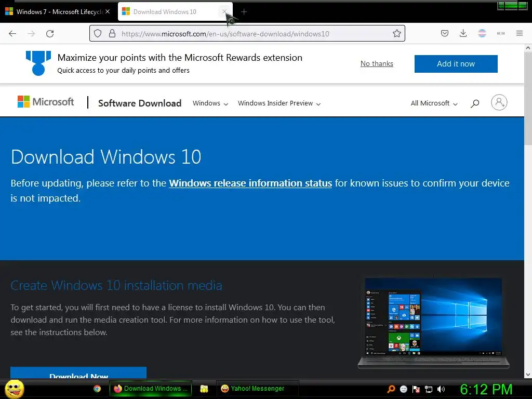Open Windows release information status link
The height and width of the screenshot is (399, 532).
point(250,183)
